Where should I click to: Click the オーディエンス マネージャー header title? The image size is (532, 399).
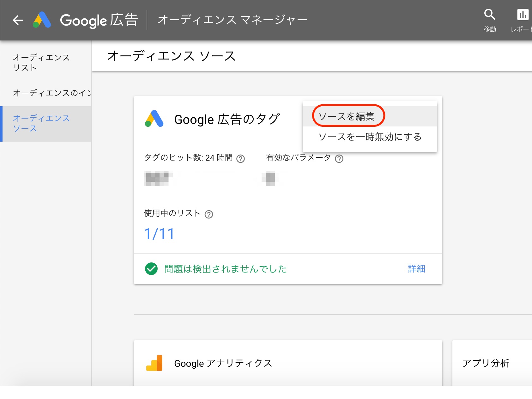pos(233,20)
